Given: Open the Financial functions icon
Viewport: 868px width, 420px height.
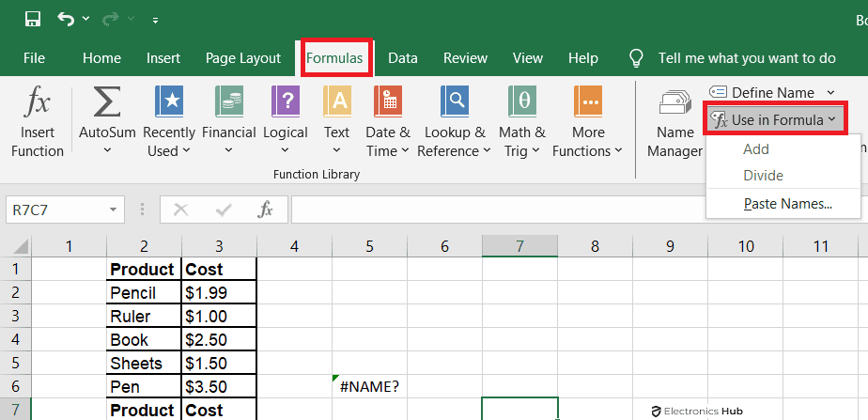Looking at the screenshot, I should pos(229,101).
